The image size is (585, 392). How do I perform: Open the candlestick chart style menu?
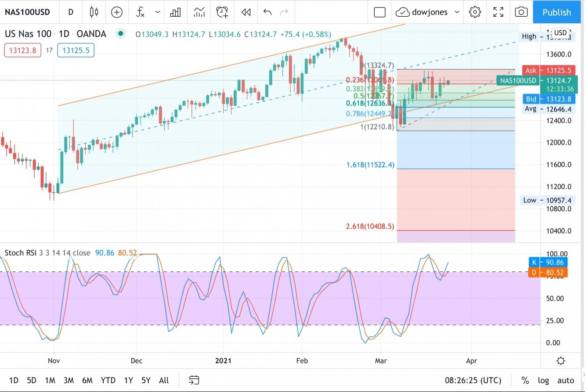[94, 12]
